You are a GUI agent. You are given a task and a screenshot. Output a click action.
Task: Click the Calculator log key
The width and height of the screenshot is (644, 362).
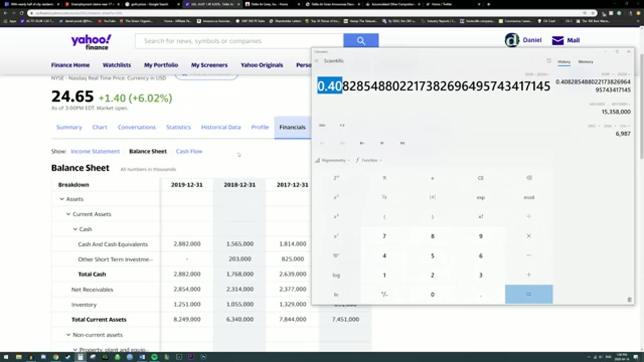336,275
